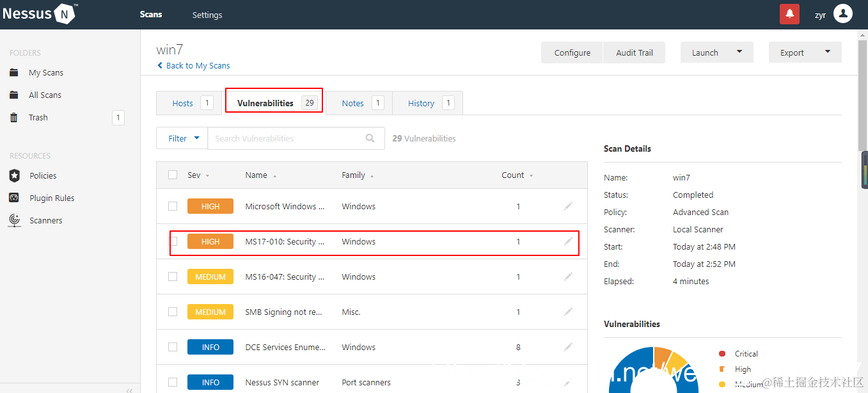Click the Trash count badge 1
This screenshot has width=868, height=393.
(x=118, y=117)
